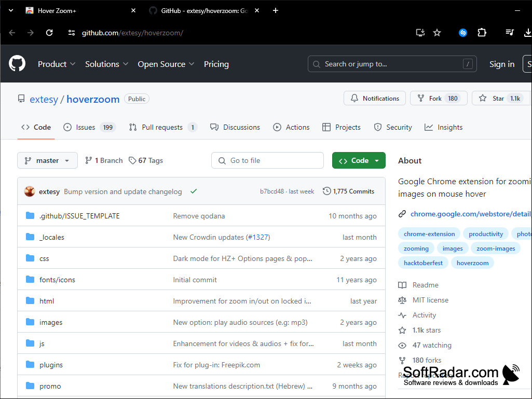Click extesy's avatar in the commit row
This screenshot has width=532, height=399.
click(x=30, y=191)
